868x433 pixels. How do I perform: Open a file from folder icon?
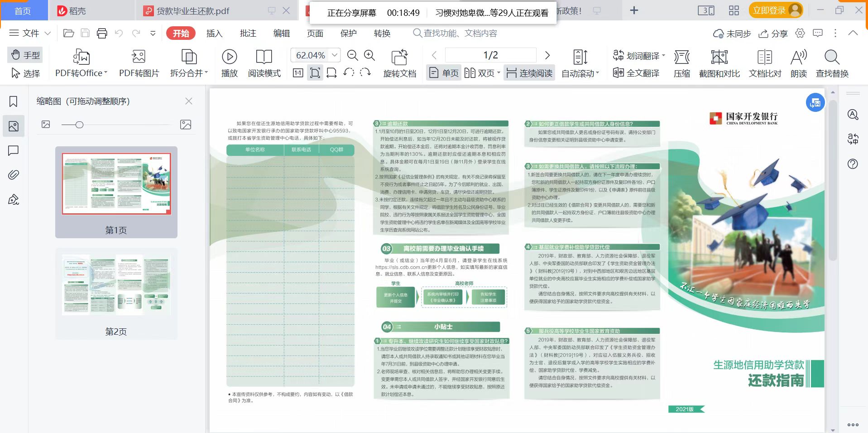click(68, 33)
